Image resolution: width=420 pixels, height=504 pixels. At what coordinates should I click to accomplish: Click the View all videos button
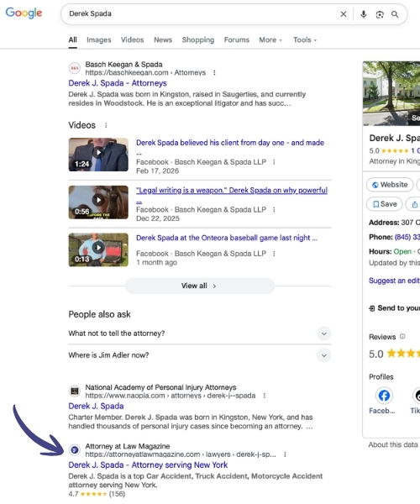click(200, 286)
